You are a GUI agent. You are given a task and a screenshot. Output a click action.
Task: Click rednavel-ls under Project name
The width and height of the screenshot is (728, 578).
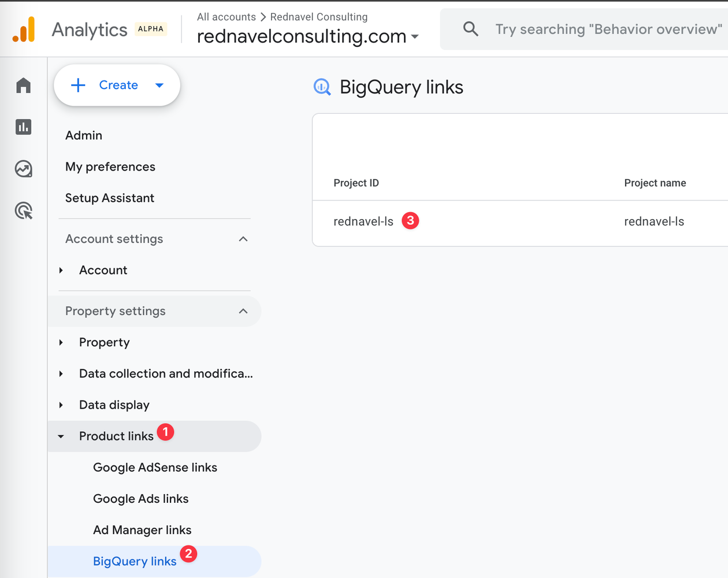tap(654, 221)
